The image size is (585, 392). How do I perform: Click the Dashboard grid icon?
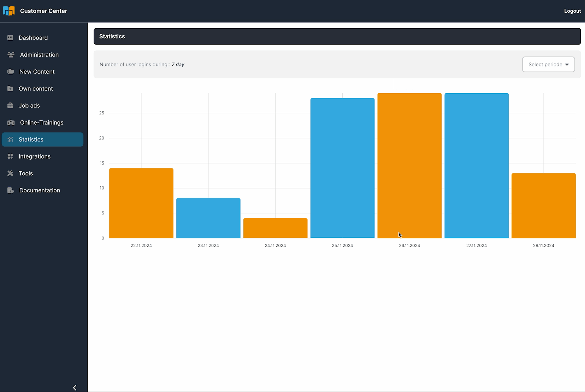(x=10, y=38)
